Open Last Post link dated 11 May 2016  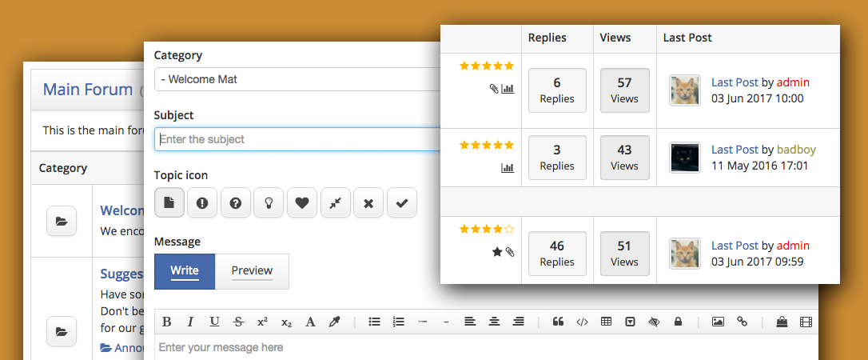pyautogui.click(x=735, y=150)
